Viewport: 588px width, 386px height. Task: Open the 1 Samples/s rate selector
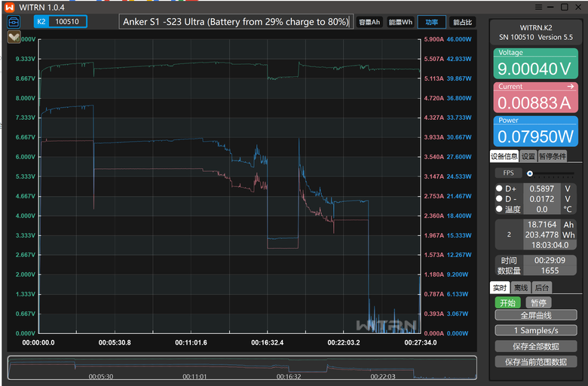535,330
